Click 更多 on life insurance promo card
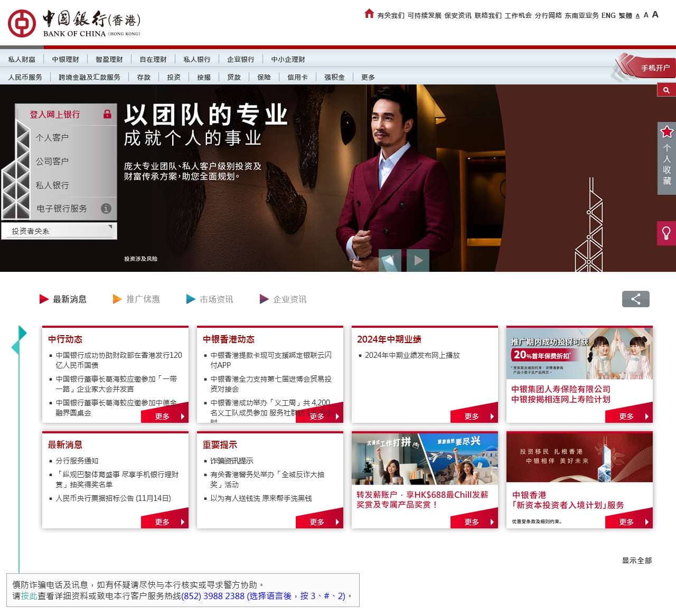This screenshot has width=676, height=616. coord(629,416)
